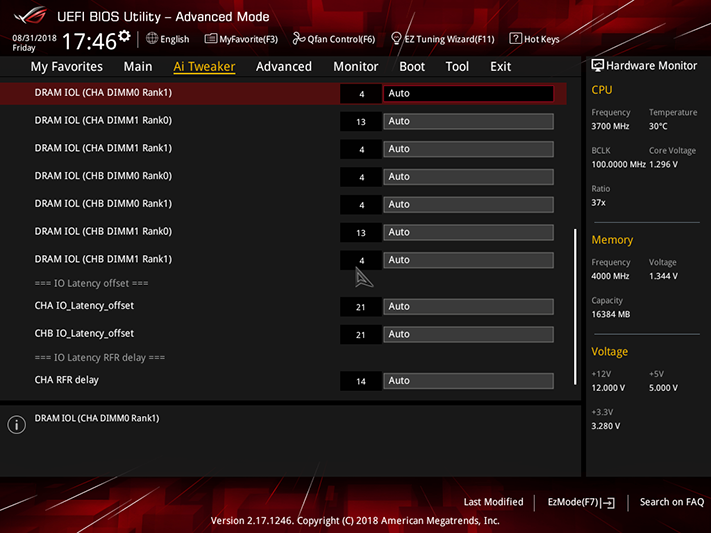Click the settings list vertical scrollbar

coord(575,307)
